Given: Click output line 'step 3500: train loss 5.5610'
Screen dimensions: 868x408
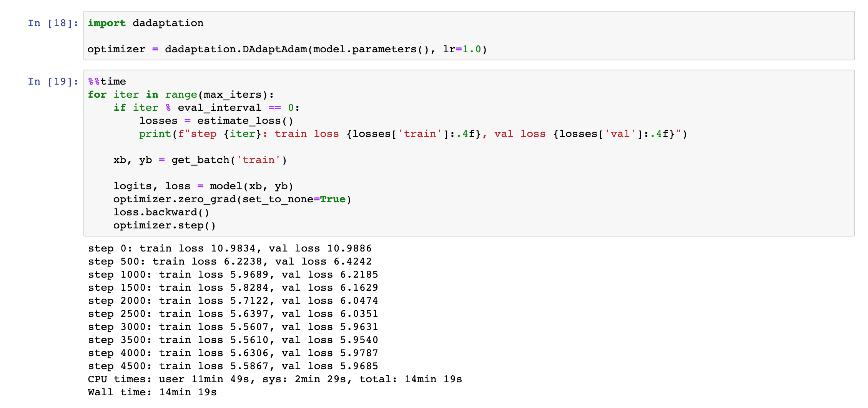Looking at the screenshot, I should click(233, 340).
